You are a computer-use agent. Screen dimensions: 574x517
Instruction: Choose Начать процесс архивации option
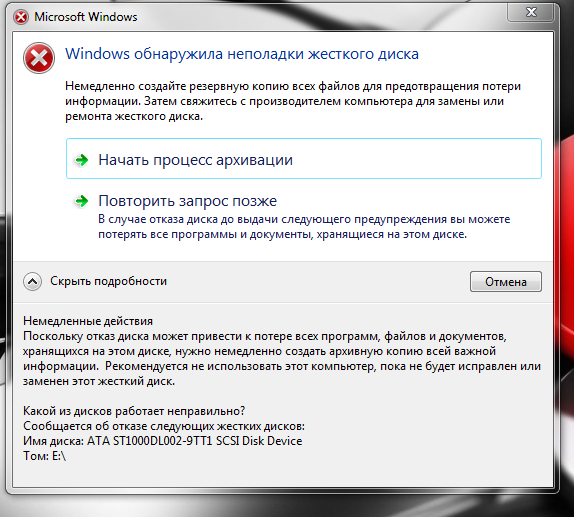pos(303,159)
